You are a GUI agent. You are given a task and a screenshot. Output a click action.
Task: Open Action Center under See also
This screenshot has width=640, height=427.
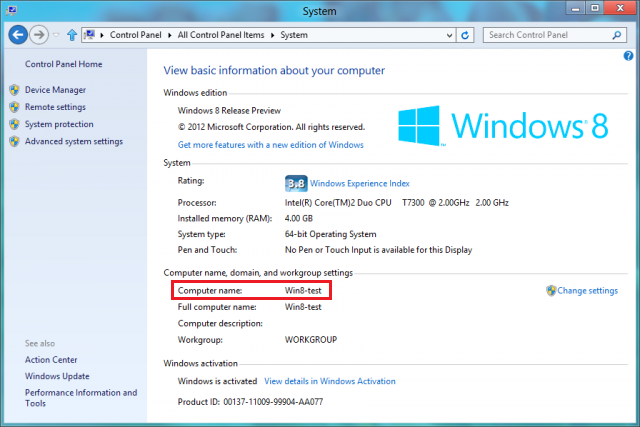[51, 360]
